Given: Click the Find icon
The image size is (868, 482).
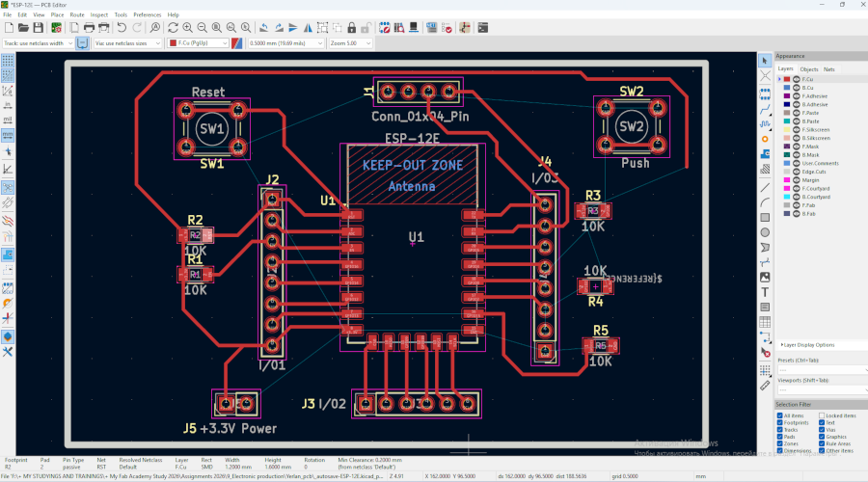Looking at the screenshot, I should 155,28.
